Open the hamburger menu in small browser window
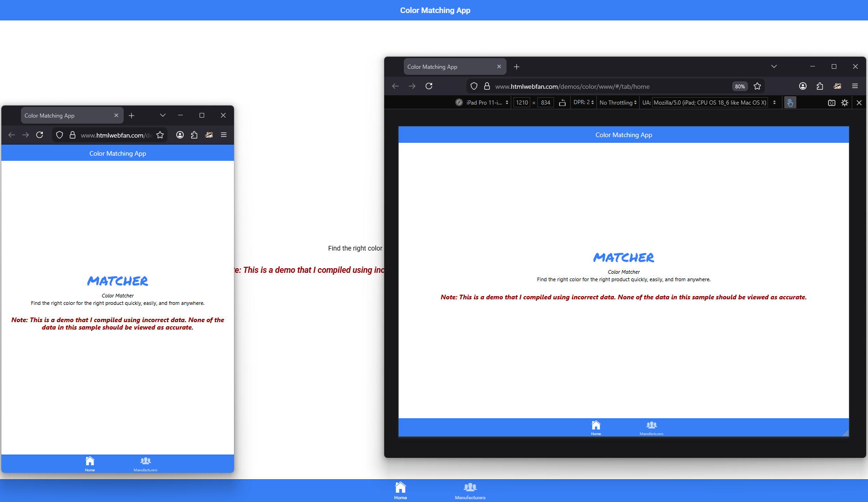 [224, 135]
